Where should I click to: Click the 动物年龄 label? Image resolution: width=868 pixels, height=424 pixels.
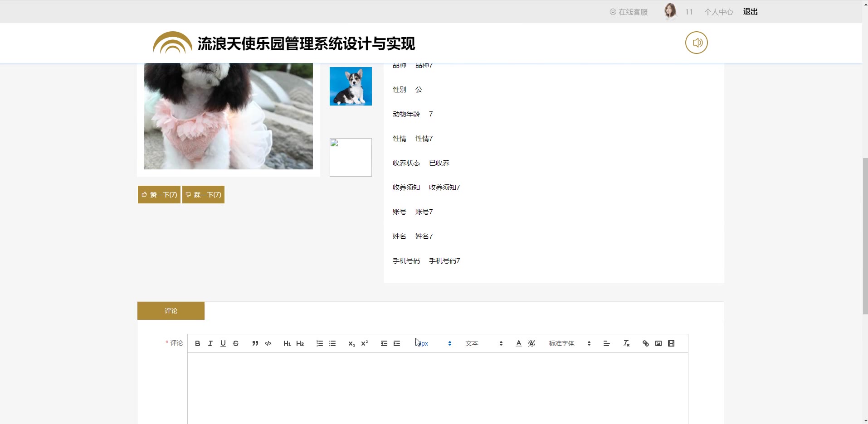(406, 114)
